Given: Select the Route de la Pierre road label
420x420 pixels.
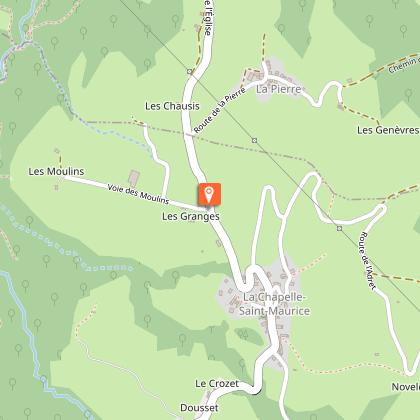Looking at the screenshot, I should pos(220,110).
